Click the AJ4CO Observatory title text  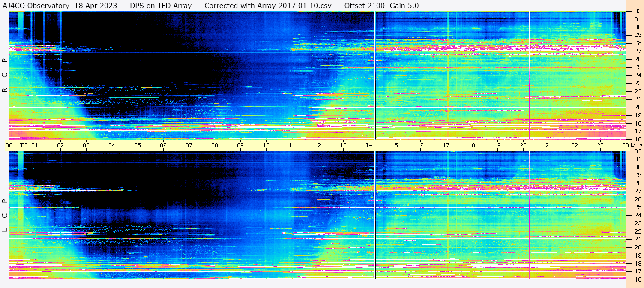[36, 6]
